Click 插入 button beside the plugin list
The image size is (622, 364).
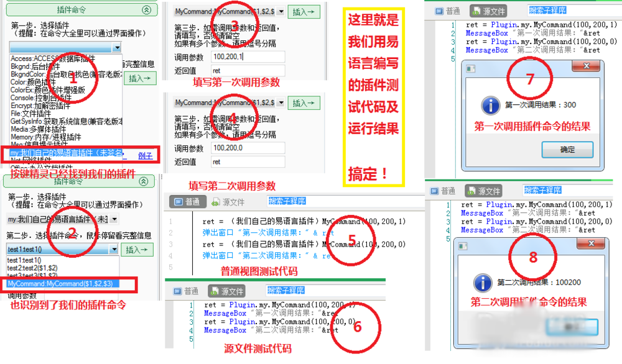click(x=140, y=78)
